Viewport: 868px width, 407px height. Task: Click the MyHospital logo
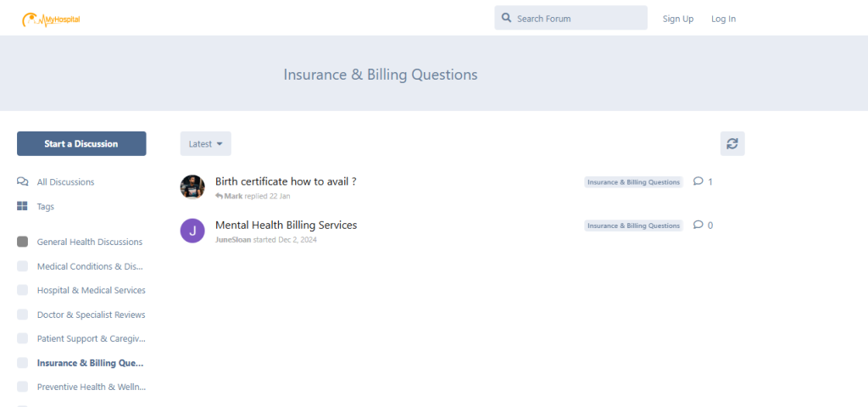(x=51, y=20)
